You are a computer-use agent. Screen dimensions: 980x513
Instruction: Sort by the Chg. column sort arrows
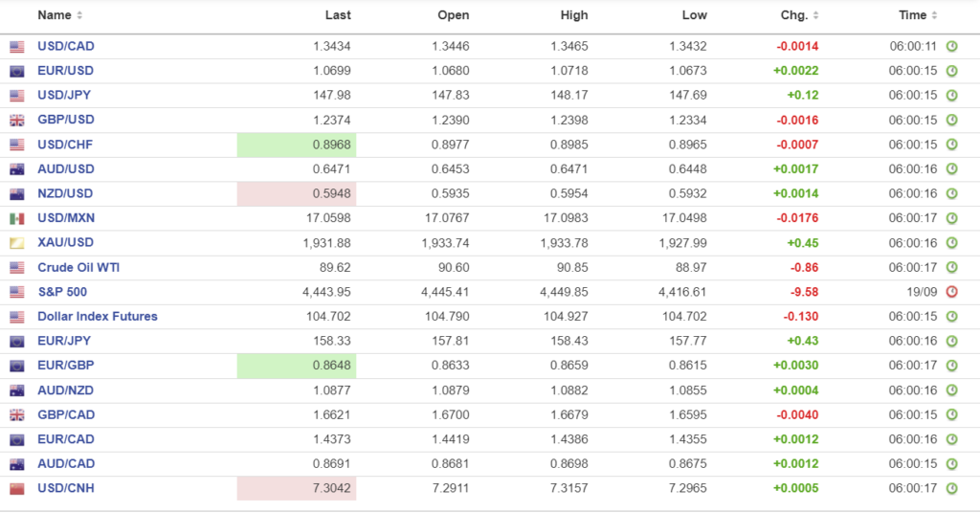tap(817, 15)
